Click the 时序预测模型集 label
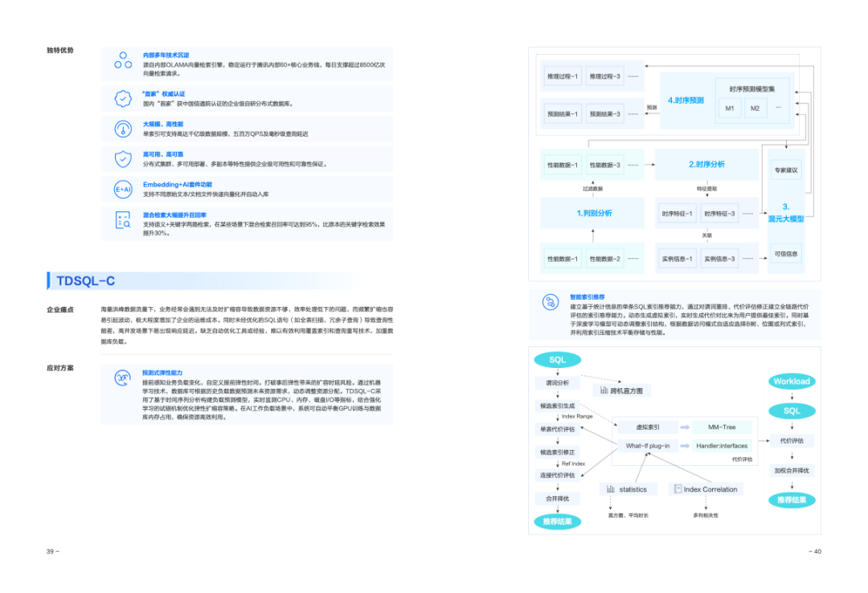Image resolution: width=868 pixels, height=593 pixels. [751, 89]
